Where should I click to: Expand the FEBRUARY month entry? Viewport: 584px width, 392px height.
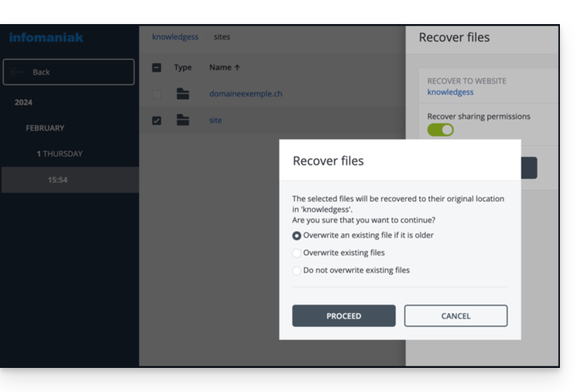point(45,128)
